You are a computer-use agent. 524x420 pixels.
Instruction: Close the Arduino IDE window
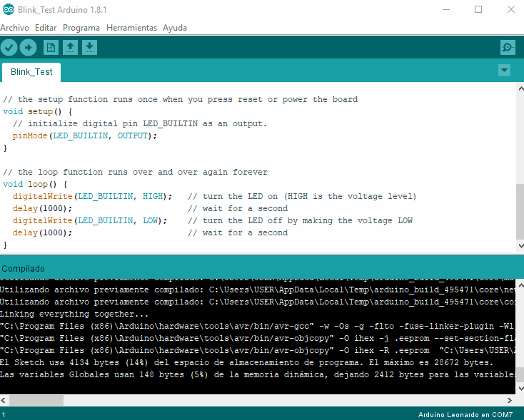[x=511, y=9]
